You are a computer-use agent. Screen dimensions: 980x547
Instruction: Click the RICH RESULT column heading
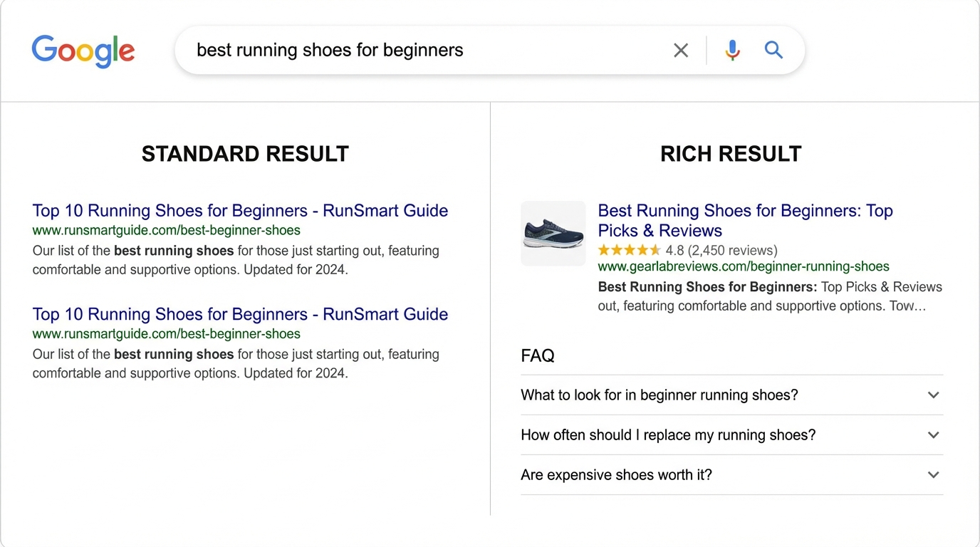pyautogui.click(x=731, y=153)
